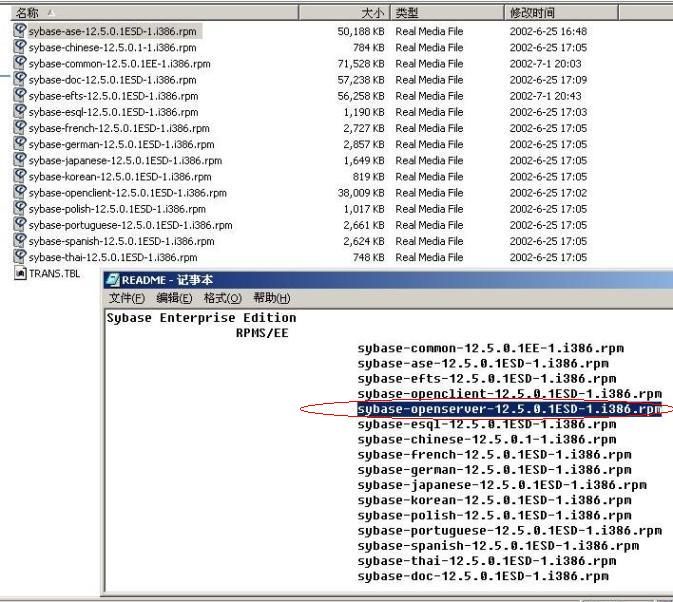
Task: Select file name sybase-chinese-12.5.0.1-1.i386.rpm in list
Action: [112, 48]
